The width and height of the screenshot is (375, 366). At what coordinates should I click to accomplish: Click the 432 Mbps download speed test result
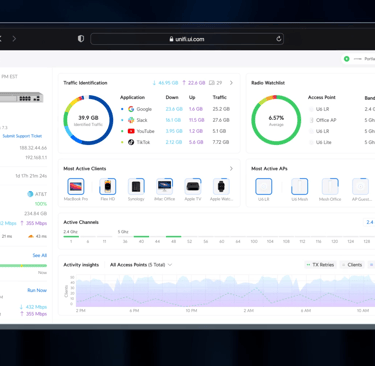tap(33, 307)
